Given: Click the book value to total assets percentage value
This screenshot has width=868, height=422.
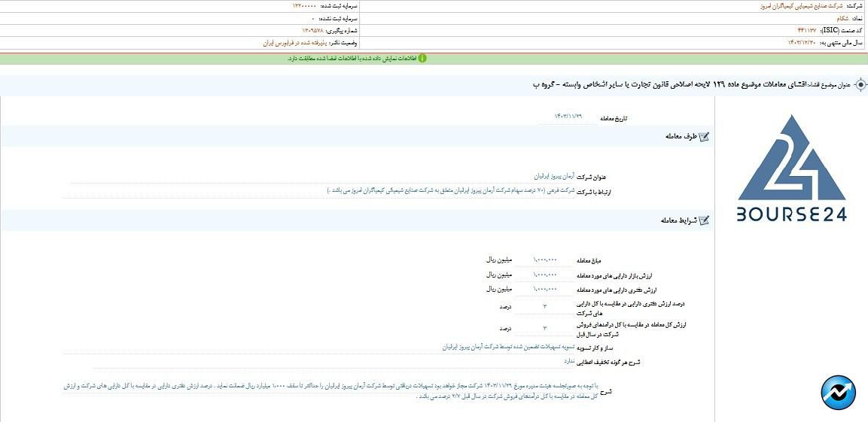Looking at the screenshot, I should click(x=545, y=306).
